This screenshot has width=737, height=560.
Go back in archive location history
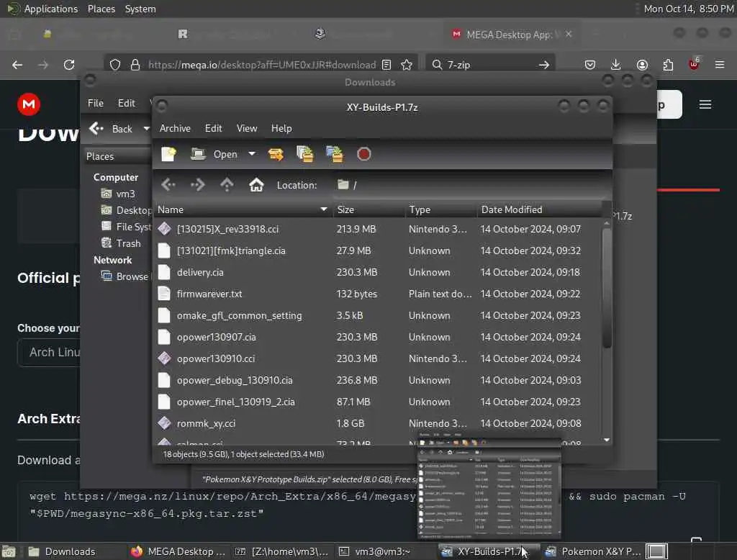(168, 185)
